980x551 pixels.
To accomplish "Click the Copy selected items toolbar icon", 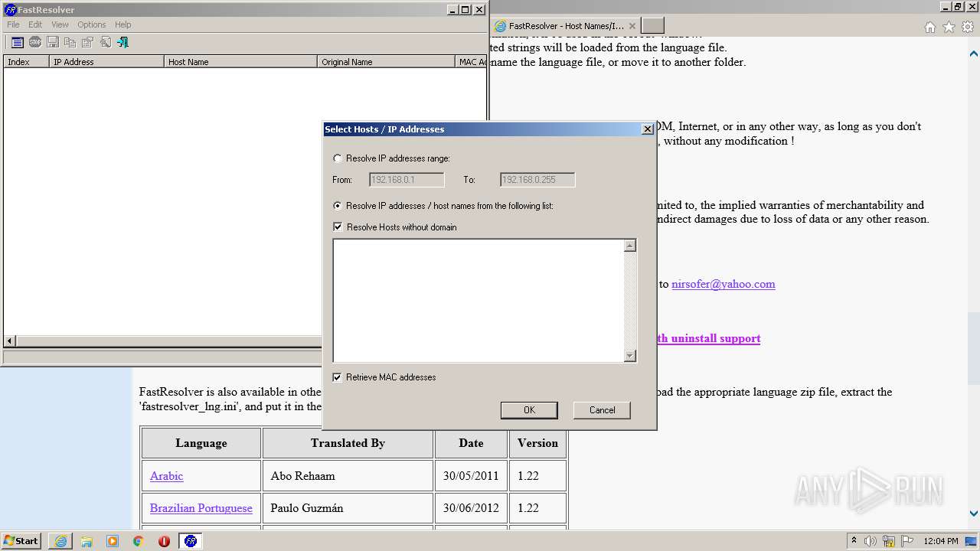I will tap(70, 43).
